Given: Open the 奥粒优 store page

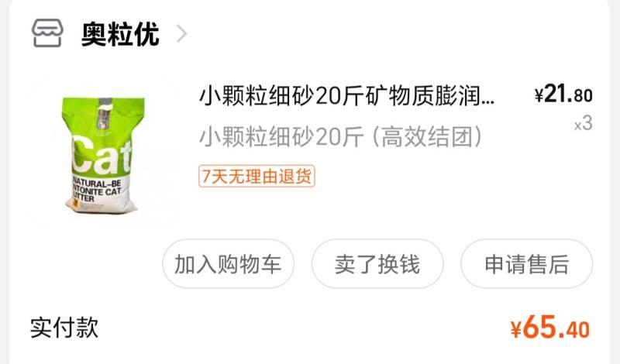Looking at the screenshot, I should (120, 34).
